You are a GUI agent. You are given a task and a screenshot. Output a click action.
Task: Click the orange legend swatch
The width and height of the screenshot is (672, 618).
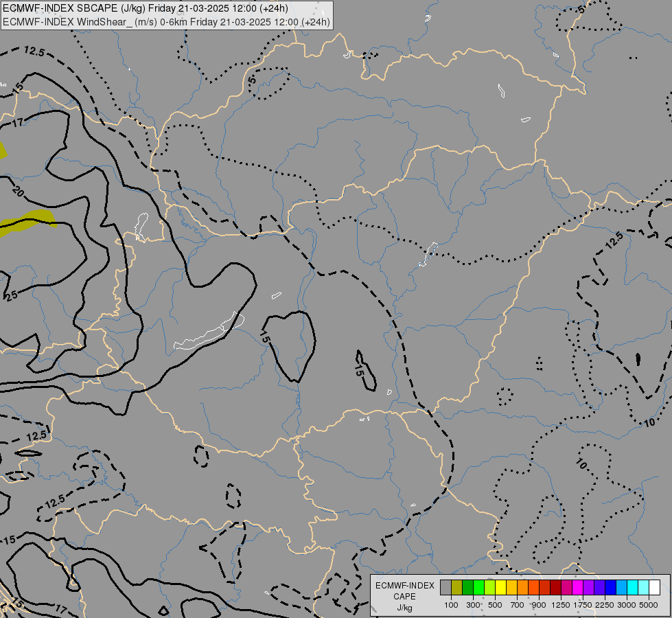[523, 587]
